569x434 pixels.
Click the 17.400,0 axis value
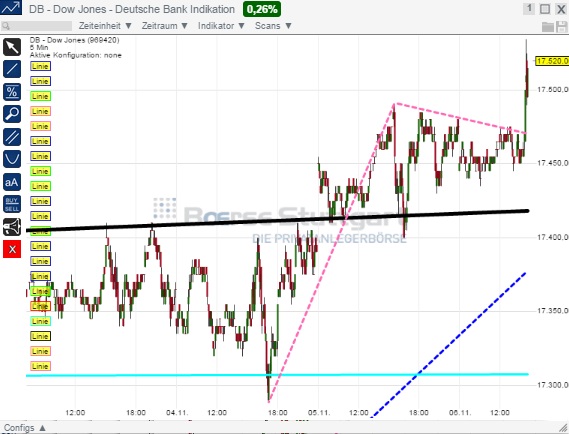tap(553, 237)
